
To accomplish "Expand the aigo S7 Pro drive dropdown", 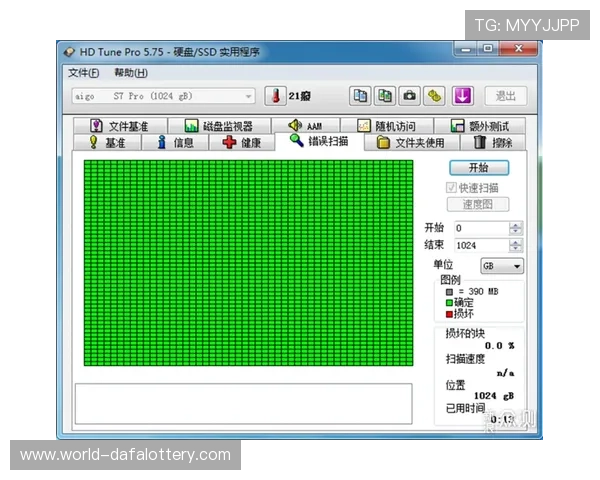I will 163,96.
